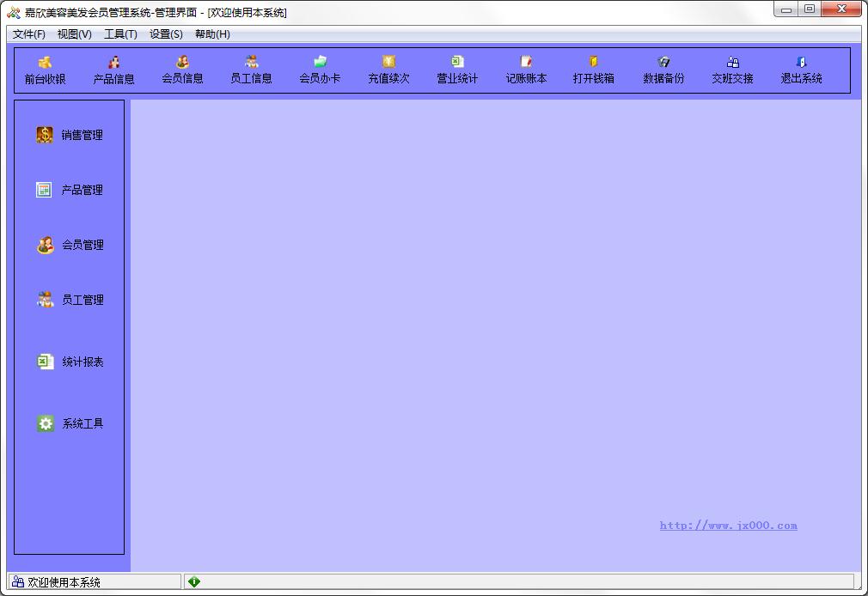Click the 员工管理 label text
868x596 pixels.
tap(83, 300)
